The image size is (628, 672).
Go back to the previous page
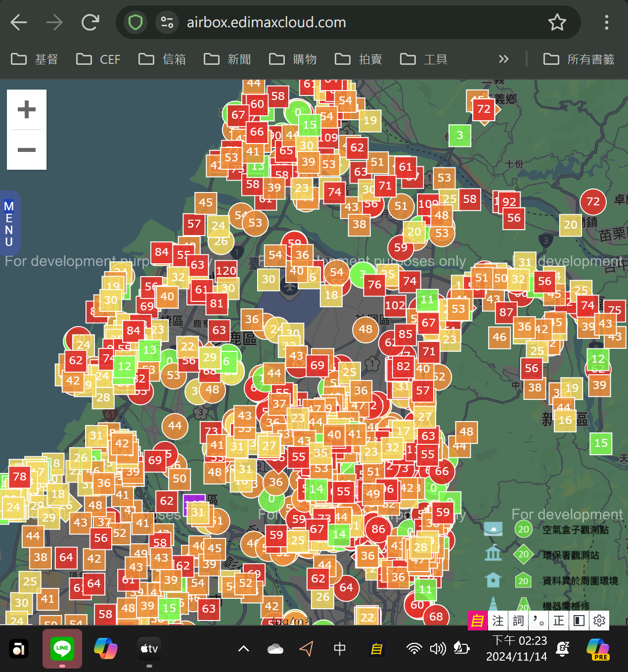pos(19,22)
